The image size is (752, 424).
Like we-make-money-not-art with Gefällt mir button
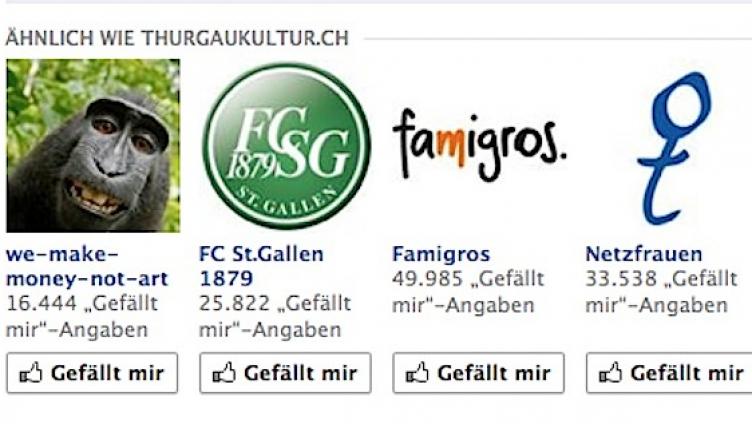click(92, 373)
